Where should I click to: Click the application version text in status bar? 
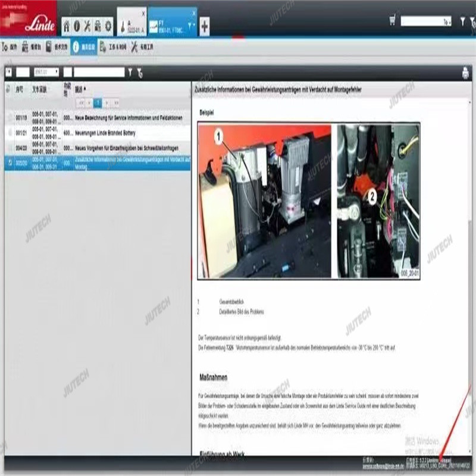[428, 460]
